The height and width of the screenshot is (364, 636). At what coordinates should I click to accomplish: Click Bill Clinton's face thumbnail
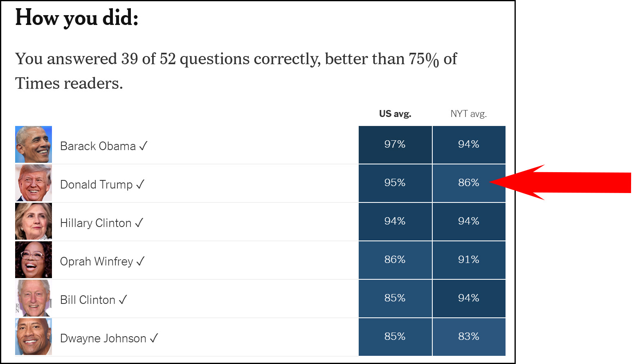pyautogui.click(x=34, y=298)
